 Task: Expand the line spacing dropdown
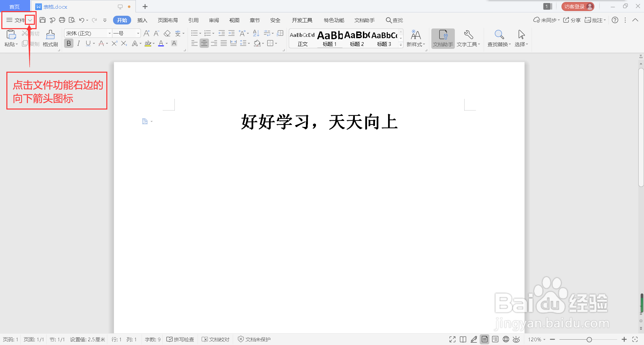(x=249, y=43)
